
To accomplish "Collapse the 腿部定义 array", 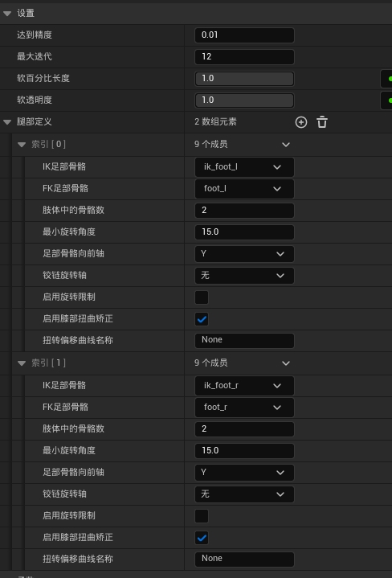I will (7, 122).
